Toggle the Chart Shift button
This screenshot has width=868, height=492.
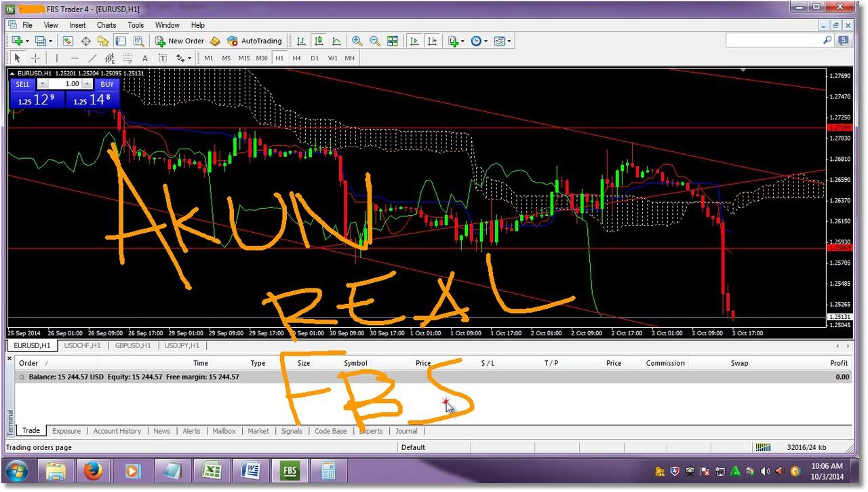coord(432,41)
